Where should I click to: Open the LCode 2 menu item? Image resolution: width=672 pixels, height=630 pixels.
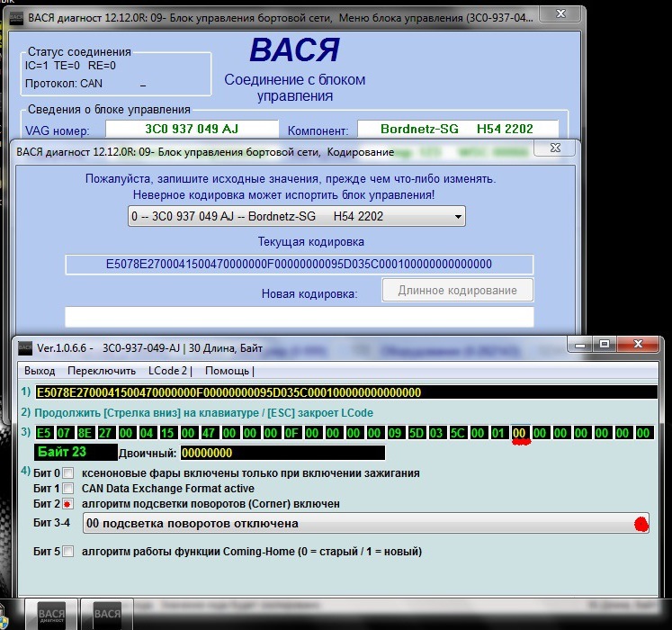pos(168,371)
